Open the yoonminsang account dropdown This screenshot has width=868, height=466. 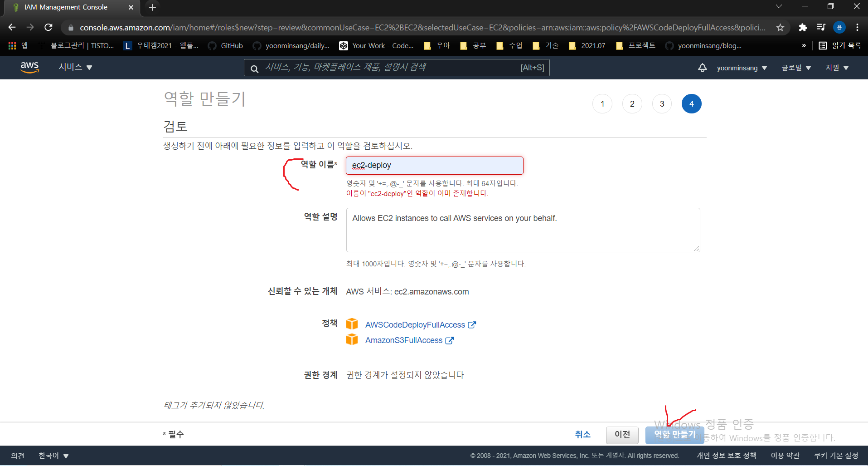tap(742, 68)
